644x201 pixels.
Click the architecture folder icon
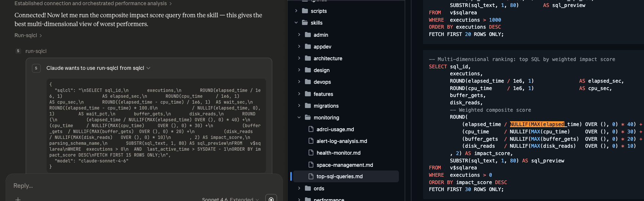[308, 58]
